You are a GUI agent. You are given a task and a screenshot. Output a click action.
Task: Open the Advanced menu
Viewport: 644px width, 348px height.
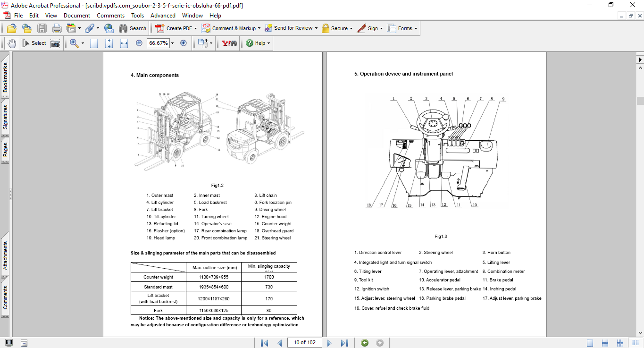[163, 16]
